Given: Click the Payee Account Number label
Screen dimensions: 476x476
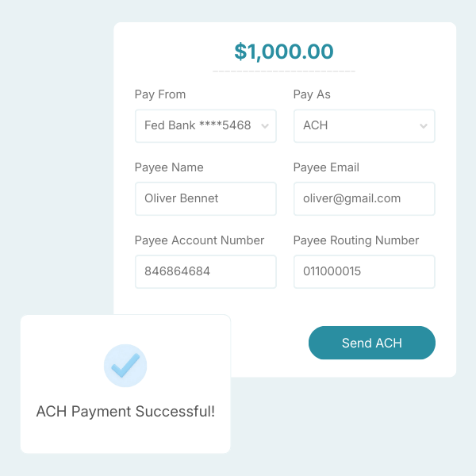Looking at the screenshot, I should [200, 240].
